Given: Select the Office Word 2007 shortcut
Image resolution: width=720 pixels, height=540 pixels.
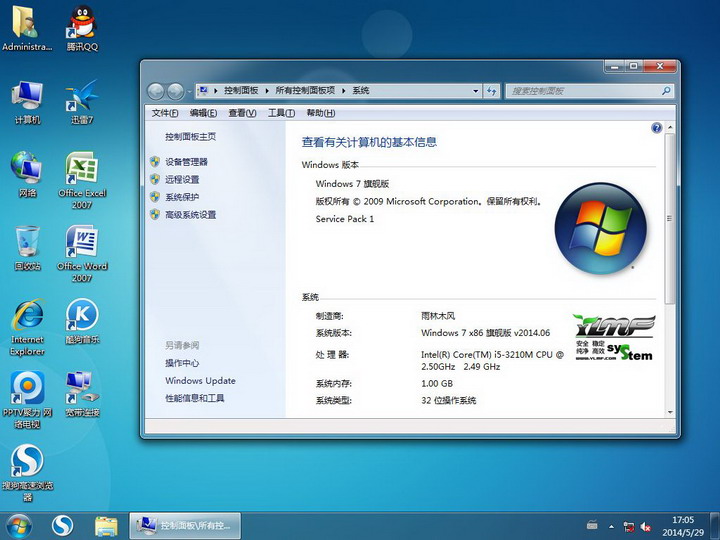Looking at the screenshot, I should 82,253.
